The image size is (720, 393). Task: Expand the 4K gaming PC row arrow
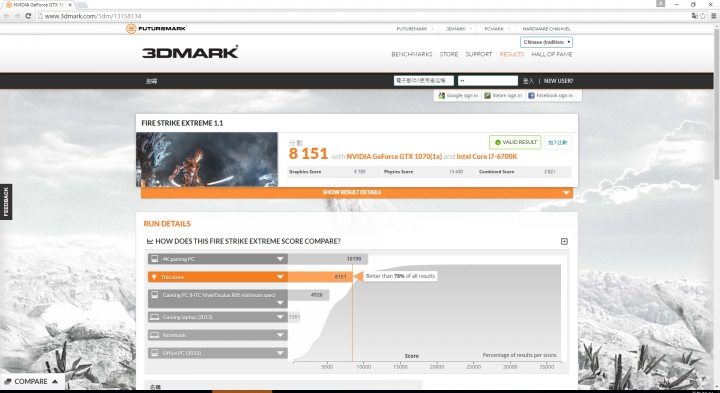click(280, 259)
